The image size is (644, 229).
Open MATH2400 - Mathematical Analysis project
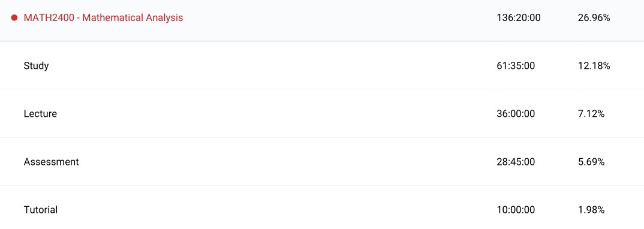[103, 17]
